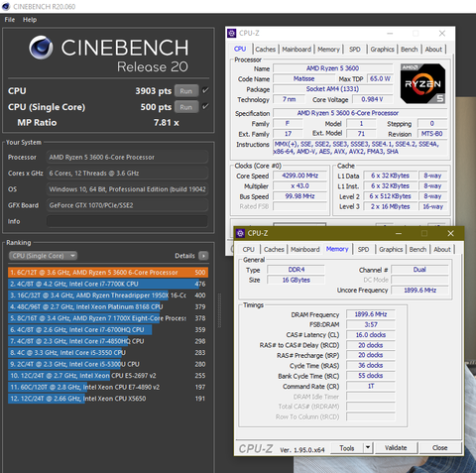
Task: Click the Info input field in Your System
Action: [x=127, y=221]
